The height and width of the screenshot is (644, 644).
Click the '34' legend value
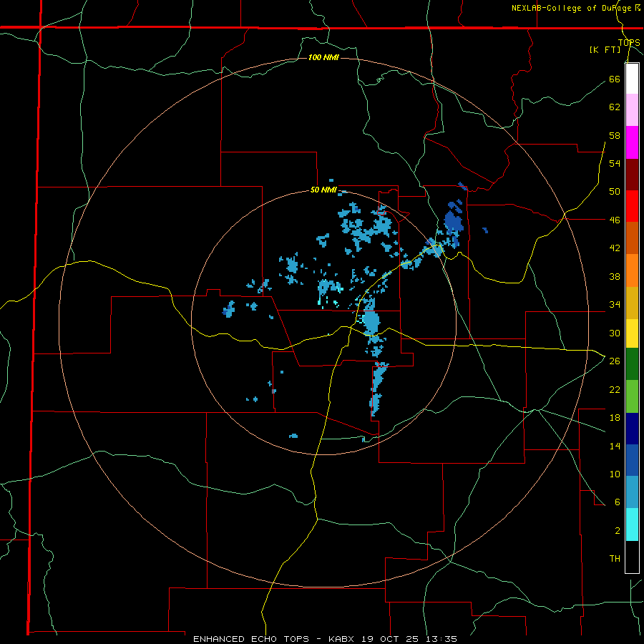(615, 305)
